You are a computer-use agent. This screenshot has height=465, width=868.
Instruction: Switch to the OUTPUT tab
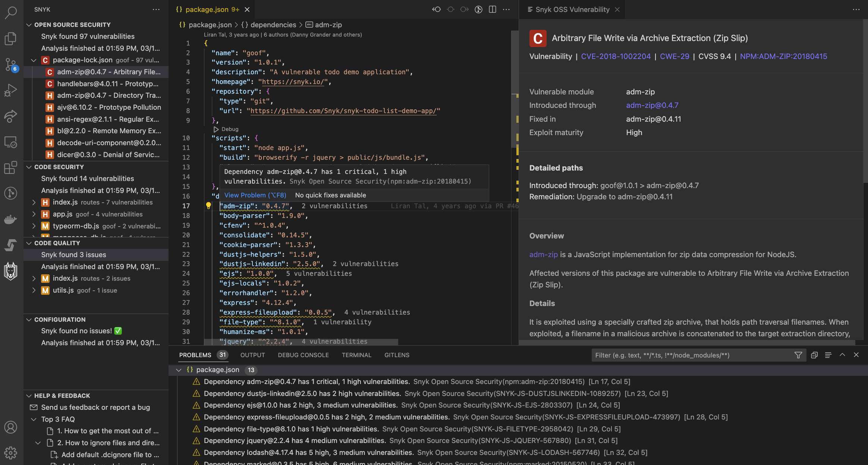pos(252,355)
